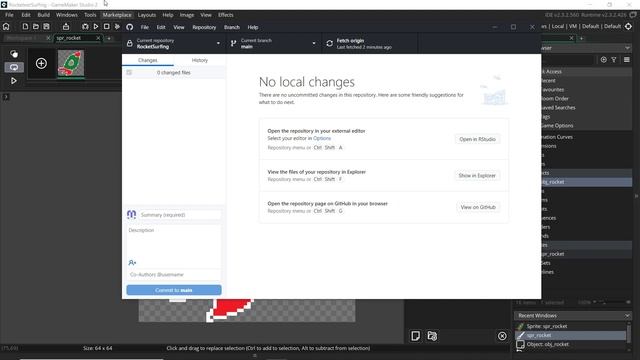Create executable with the export box icon
This screenshot has width=640, height=360.
coord(66,27)
